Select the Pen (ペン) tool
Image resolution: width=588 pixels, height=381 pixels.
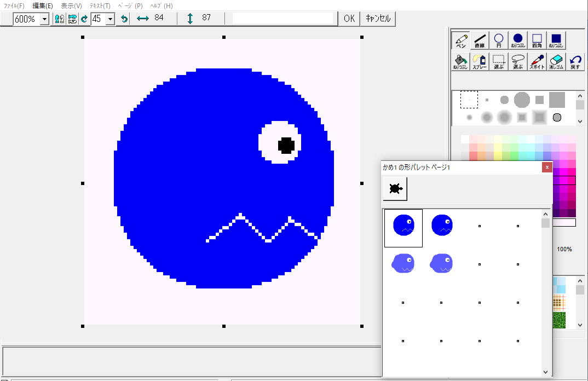460,41
